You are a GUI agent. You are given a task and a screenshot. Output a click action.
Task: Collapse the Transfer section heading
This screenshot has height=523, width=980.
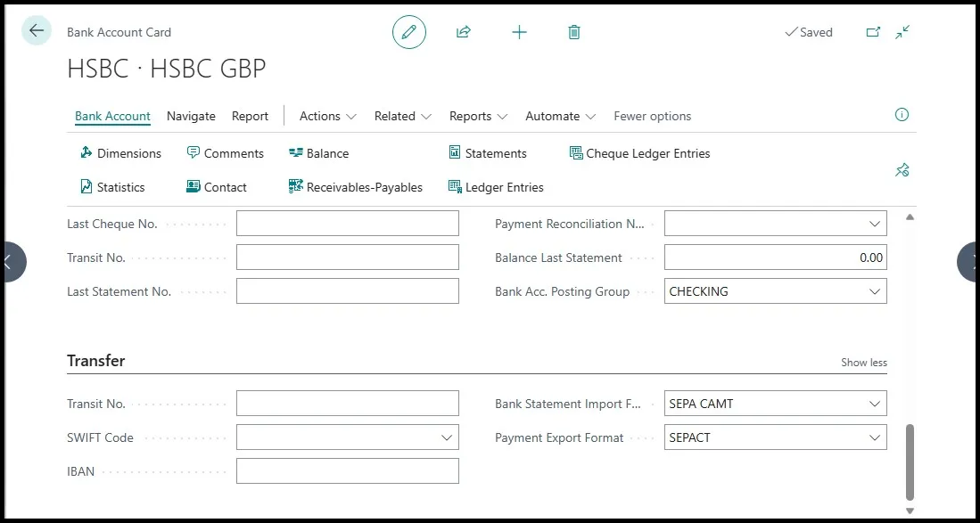click(x=95, y=361)
